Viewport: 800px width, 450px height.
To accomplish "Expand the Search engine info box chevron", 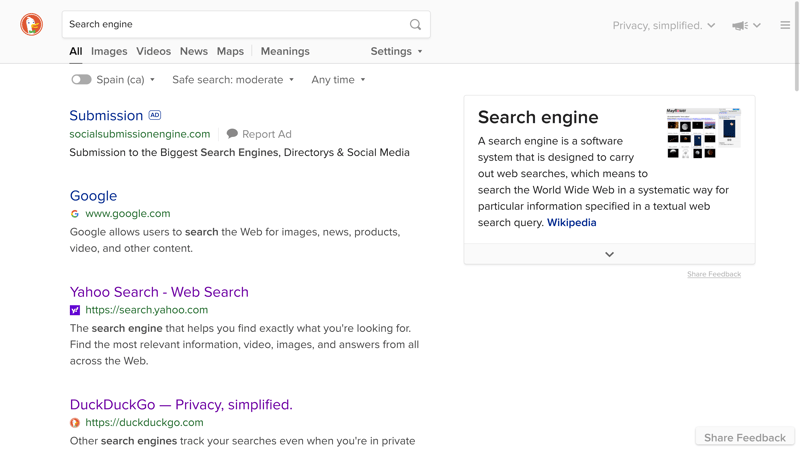I will coord(609,254).
